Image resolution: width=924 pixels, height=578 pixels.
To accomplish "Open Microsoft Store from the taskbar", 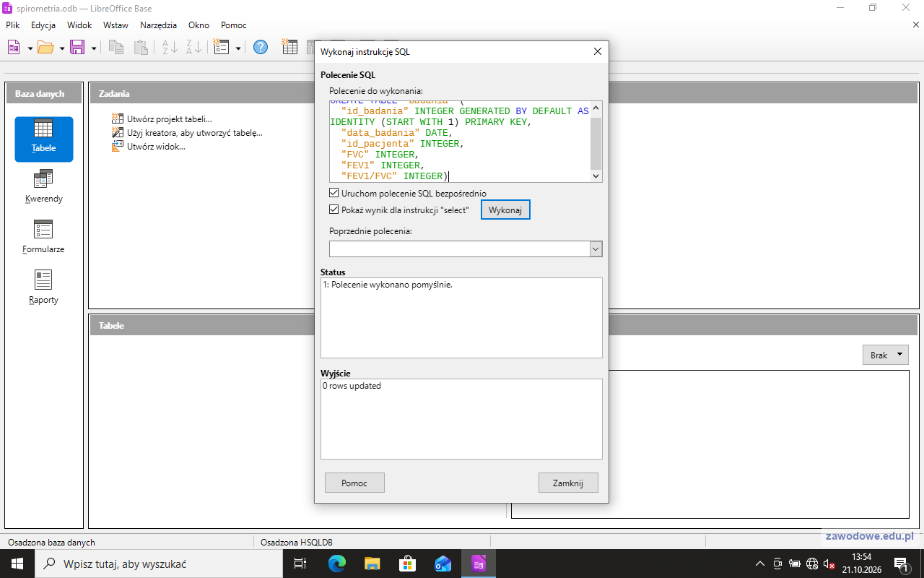I will pos(407,564).
